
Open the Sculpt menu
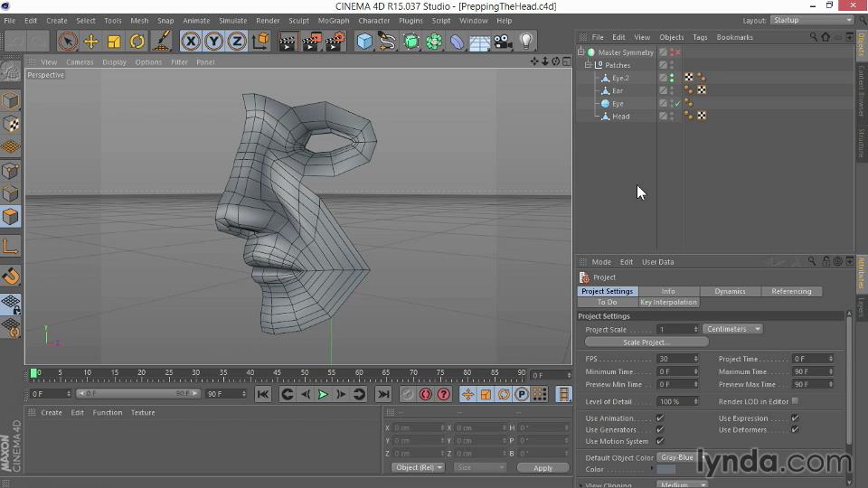pos(298,21)
